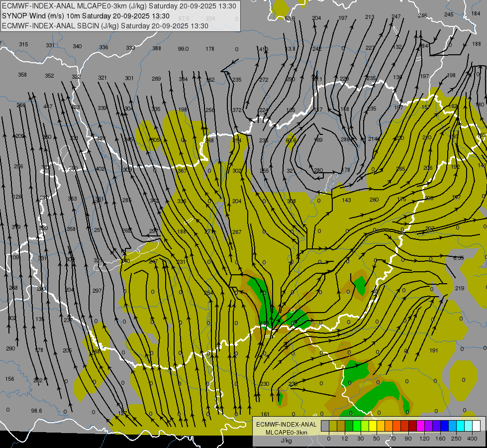487x448 pixels.
Task: Click the legend tick label '160'
Action: (x=440, y=439)
